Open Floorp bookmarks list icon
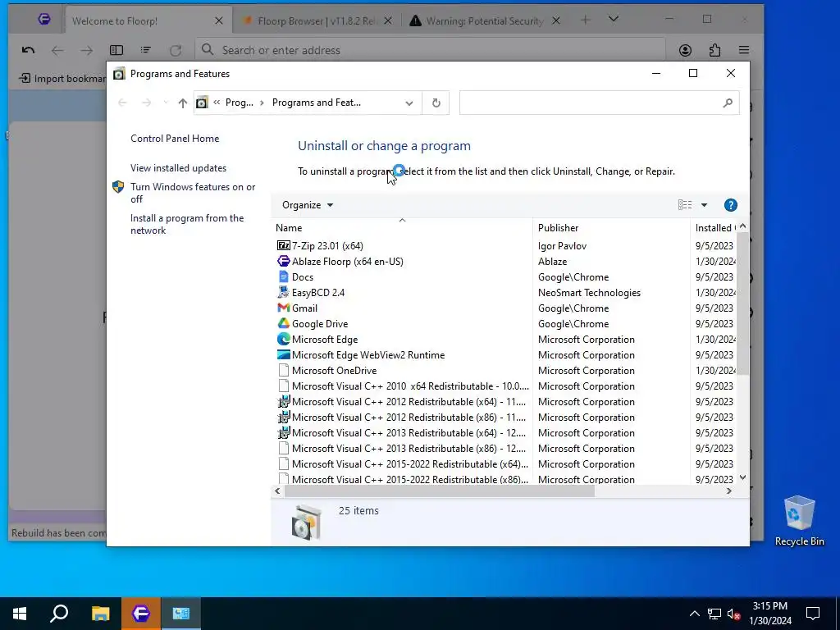840x630 pixels. tap(146, 50)
